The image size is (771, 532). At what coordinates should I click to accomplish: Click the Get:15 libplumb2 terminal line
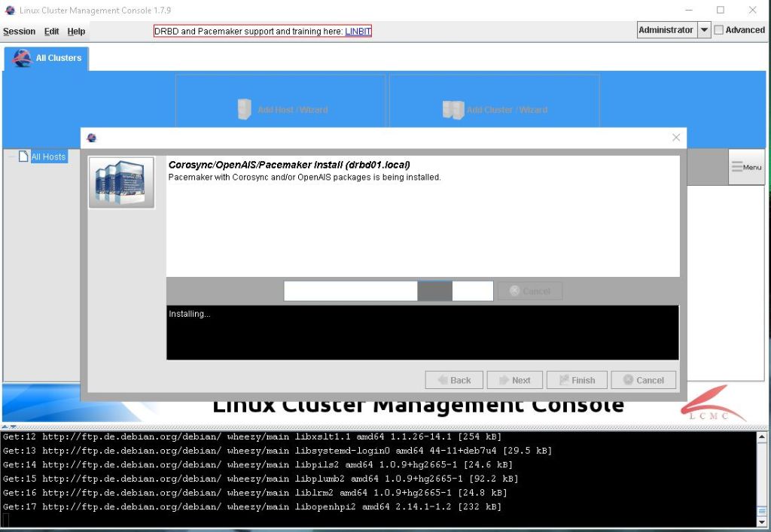click(x=261, y=479)
